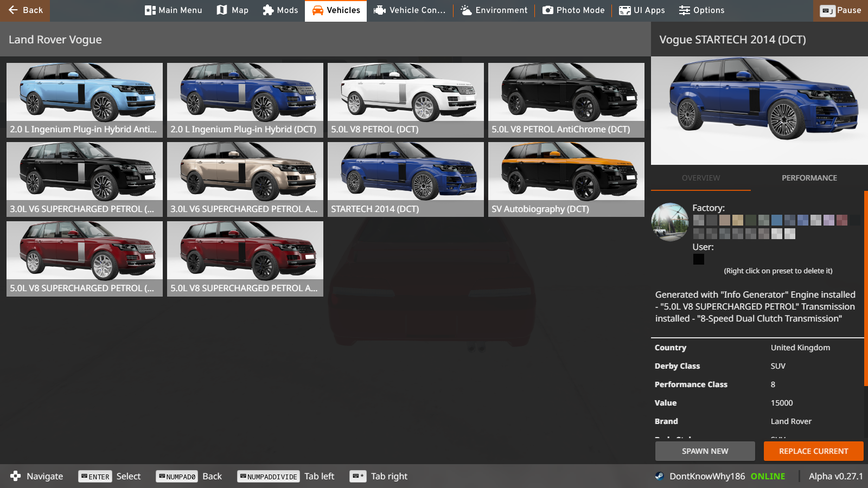The image size is (868, 488).
Task: Pick the black User paint preset
Action: (699, 259)
